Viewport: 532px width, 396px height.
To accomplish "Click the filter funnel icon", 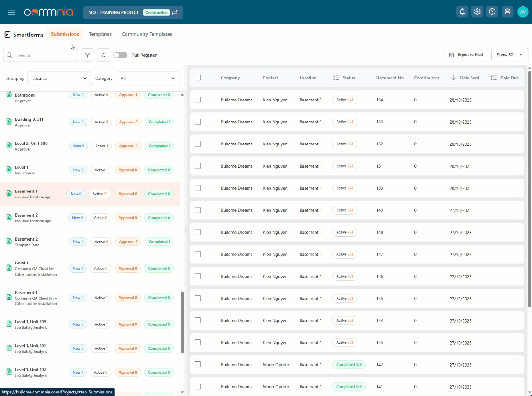I will pos(87,55).
